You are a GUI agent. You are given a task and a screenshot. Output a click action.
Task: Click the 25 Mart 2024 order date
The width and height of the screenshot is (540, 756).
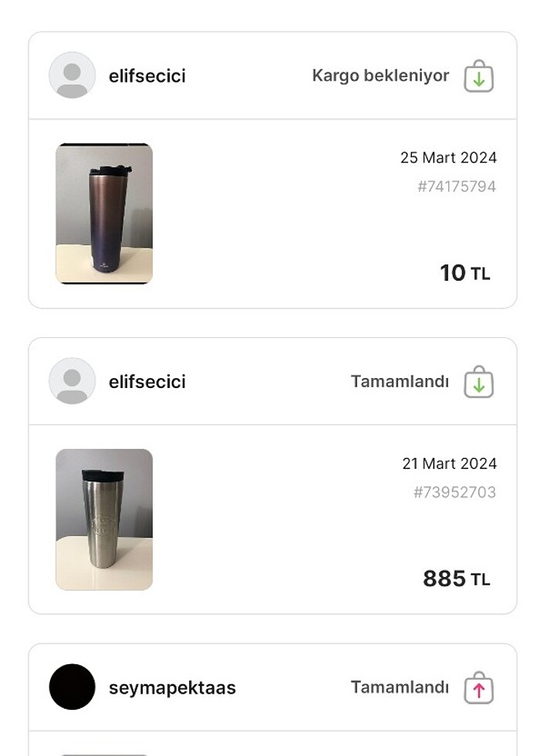tap(448, 157)
